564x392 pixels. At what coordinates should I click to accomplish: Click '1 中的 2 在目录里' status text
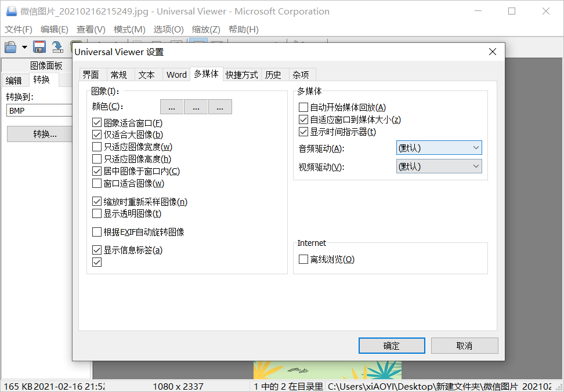click(x=288, y=386)
